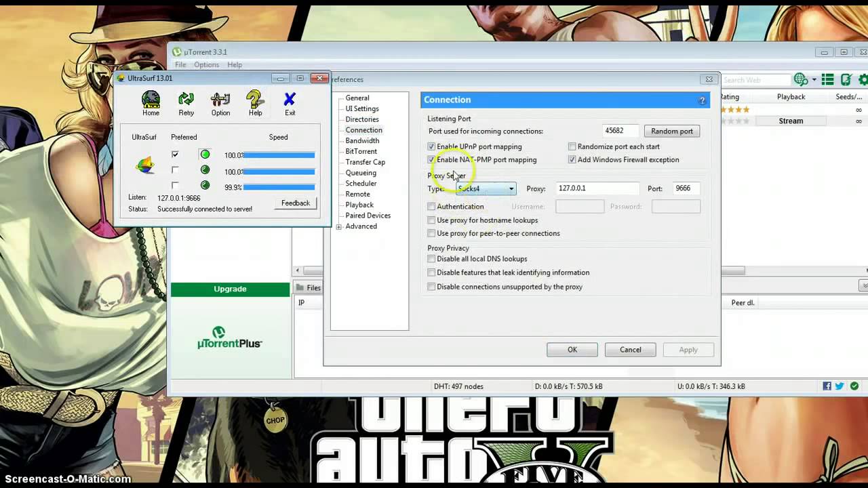The width and height of the screenshot is (868, 488).
Task: Enable Disable features that leak identifying information
Action: tap(431, 272)
